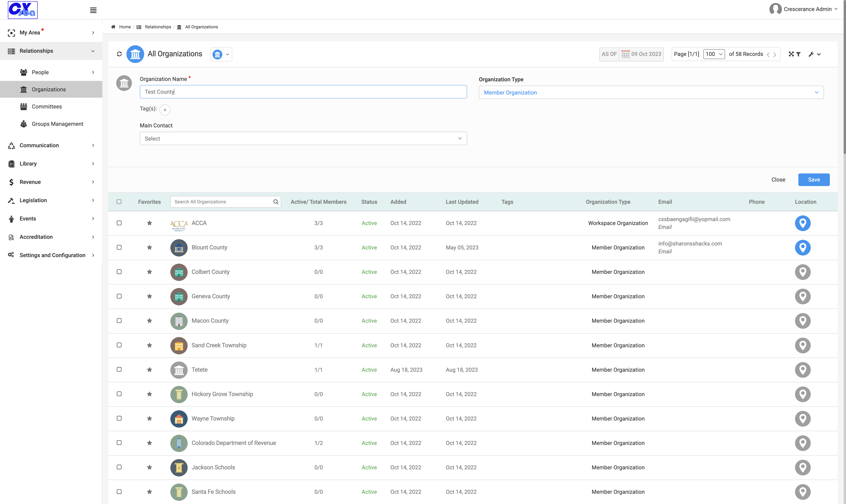The image size is (846, 504).
Task: Add a tag with plus icon
Action: point(165,110)
